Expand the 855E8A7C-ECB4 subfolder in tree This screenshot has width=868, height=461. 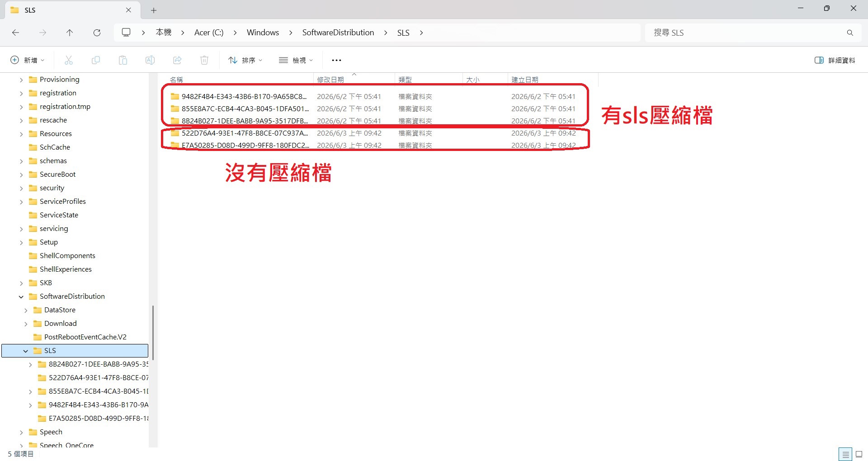[30, 391]
